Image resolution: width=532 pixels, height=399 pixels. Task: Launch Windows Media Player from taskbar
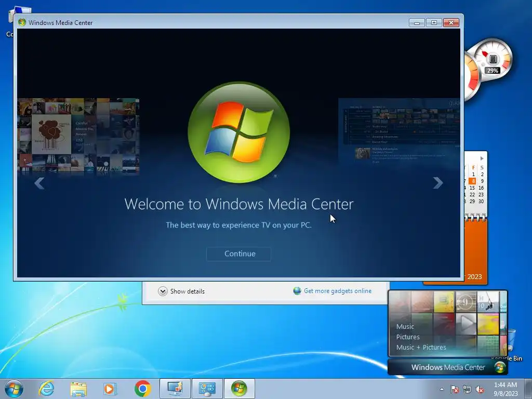click(x=110, y=389)
